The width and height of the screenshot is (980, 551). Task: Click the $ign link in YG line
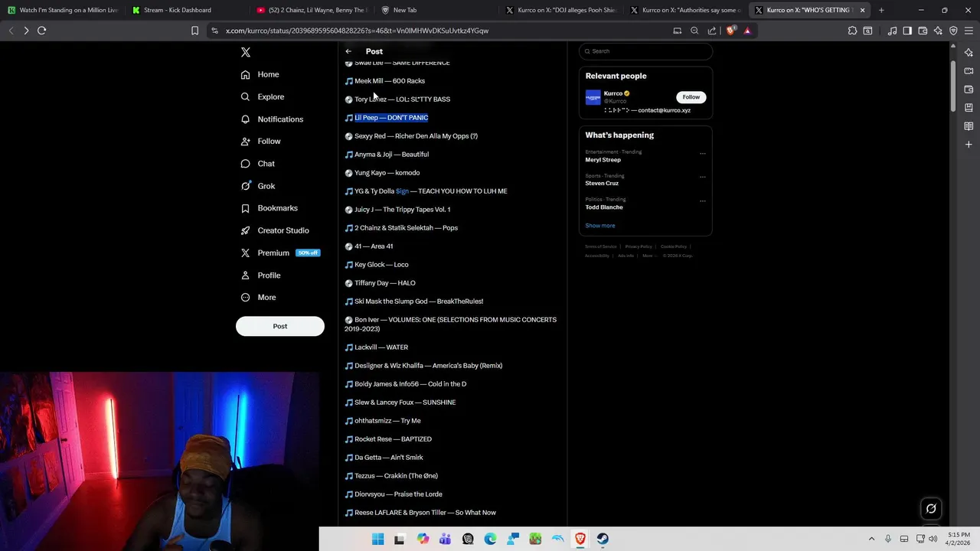tap(402, 191)
